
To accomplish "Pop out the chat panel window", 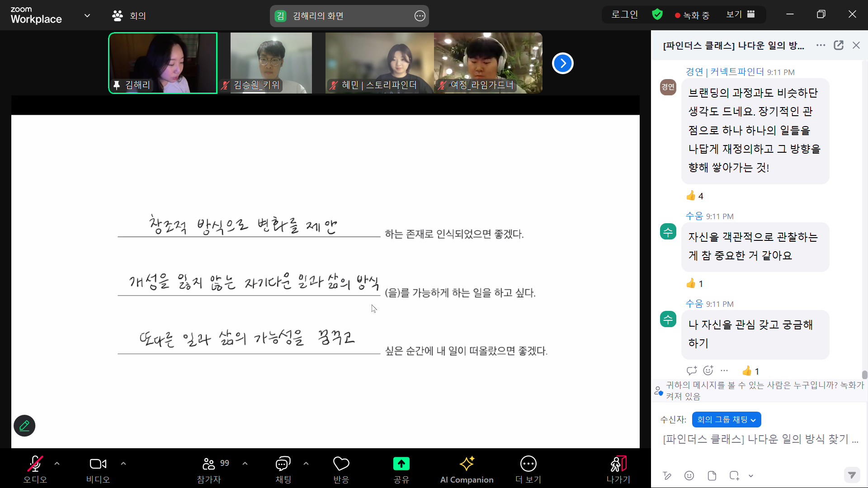I will [x=839, y=45].
